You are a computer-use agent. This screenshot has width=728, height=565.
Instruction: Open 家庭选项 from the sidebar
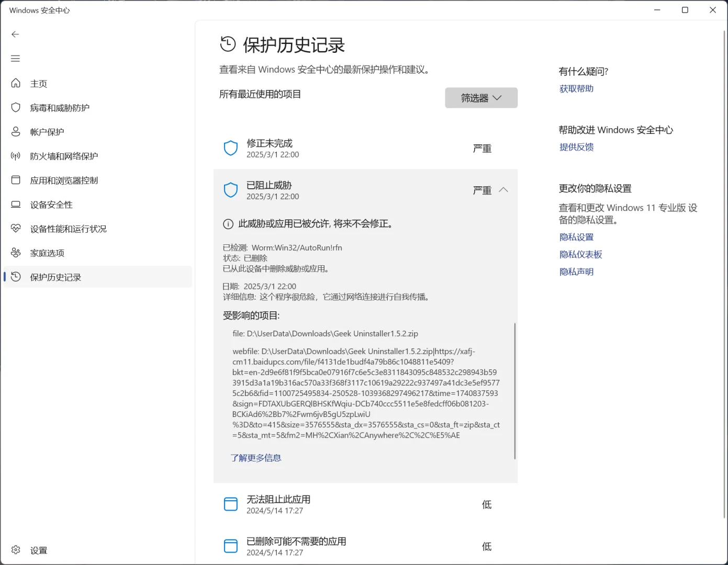(x=16, y=253)
